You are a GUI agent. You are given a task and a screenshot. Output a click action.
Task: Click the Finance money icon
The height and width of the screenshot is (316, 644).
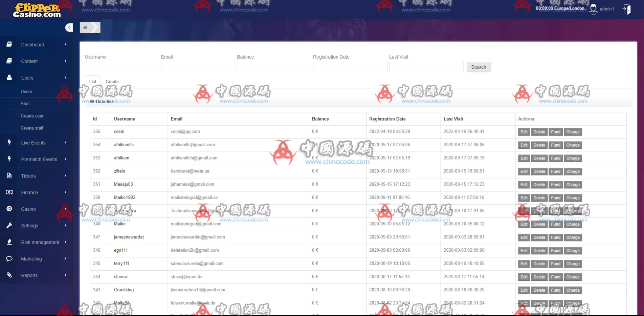(x=9, y=192)
